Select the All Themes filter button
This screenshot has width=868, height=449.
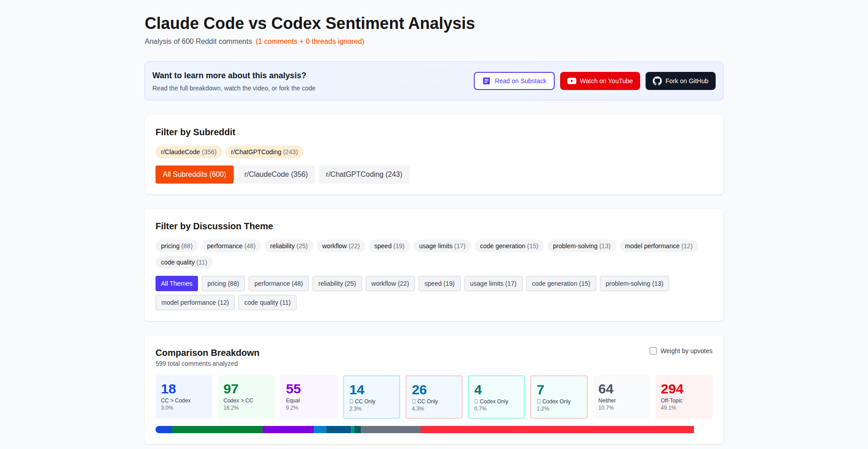177,284
